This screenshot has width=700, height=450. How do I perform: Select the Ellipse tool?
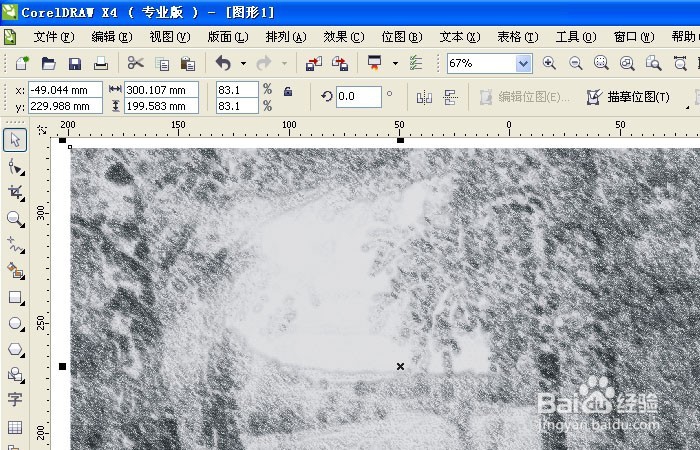pyautogui.click(x=16, y=323)
